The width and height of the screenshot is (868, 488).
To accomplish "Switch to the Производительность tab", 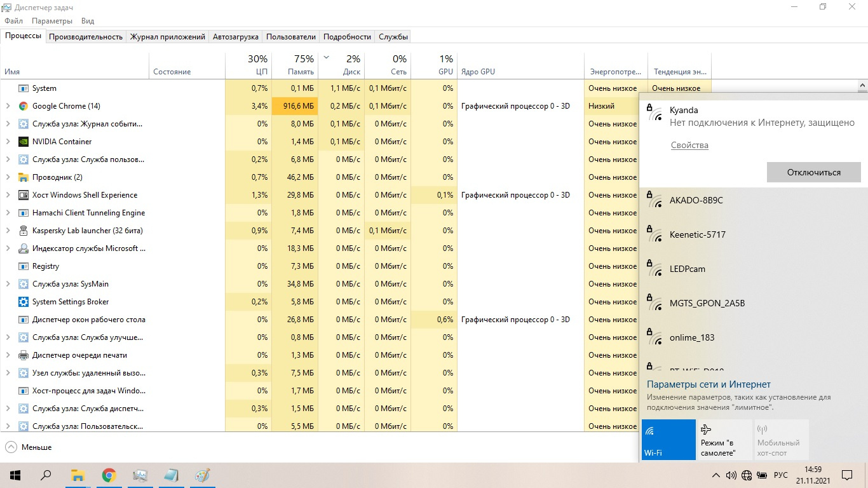I will (86, 37).
